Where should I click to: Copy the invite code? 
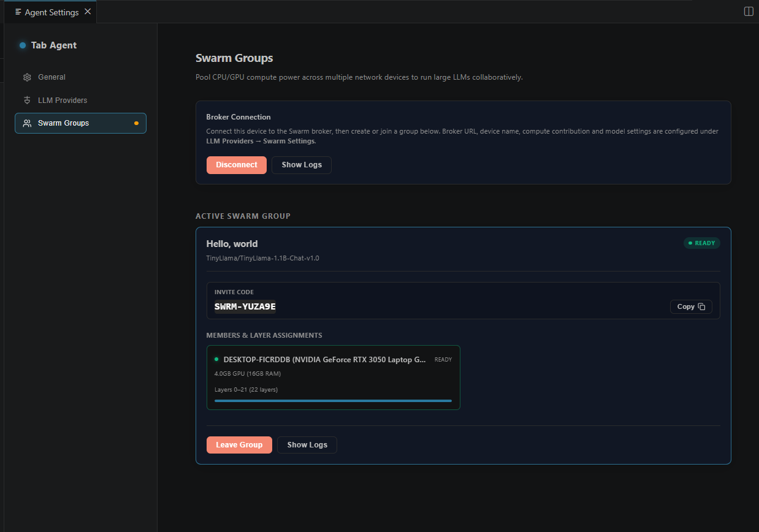pyautogui.click(x=691, y=306)
